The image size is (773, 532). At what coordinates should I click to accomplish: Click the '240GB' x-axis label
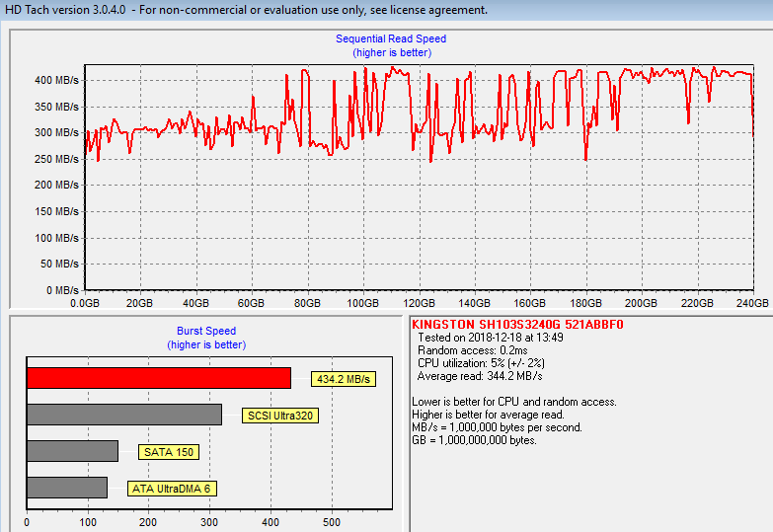pyautogui.click(x=752, y=303)
